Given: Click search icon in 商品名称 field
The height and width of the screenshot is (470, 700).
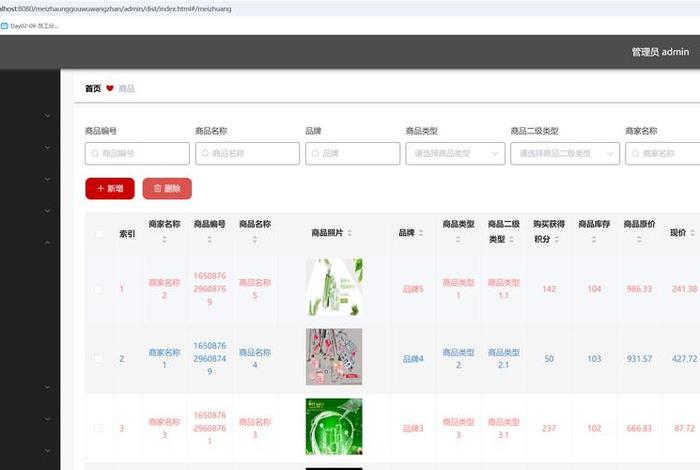Looking at the screenshot, I should click(x=205, y=154).
